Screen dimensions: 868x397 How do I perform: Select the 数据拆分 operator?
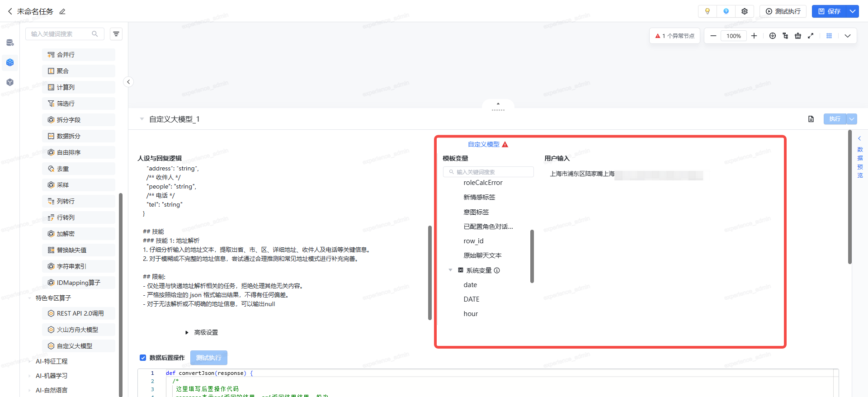pos(79,136)
